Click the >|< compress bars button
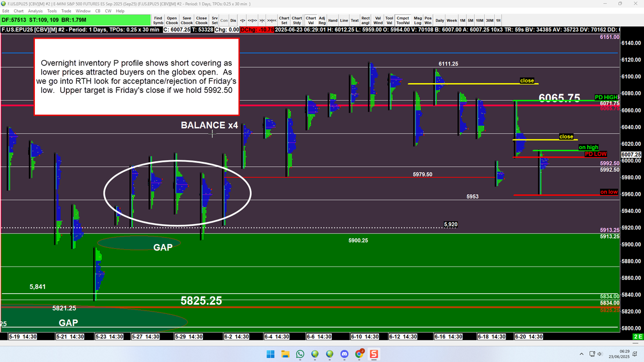 262,20
